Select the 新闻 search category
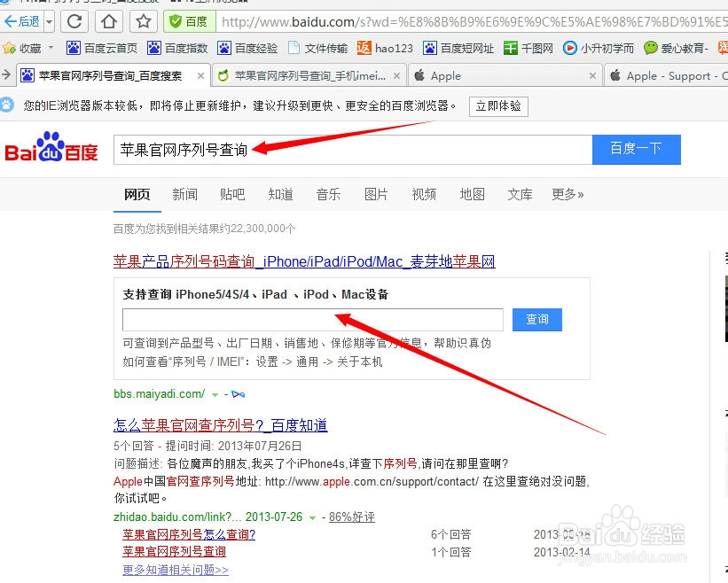This screenshot has height=583, width=728. pos(184,194)
